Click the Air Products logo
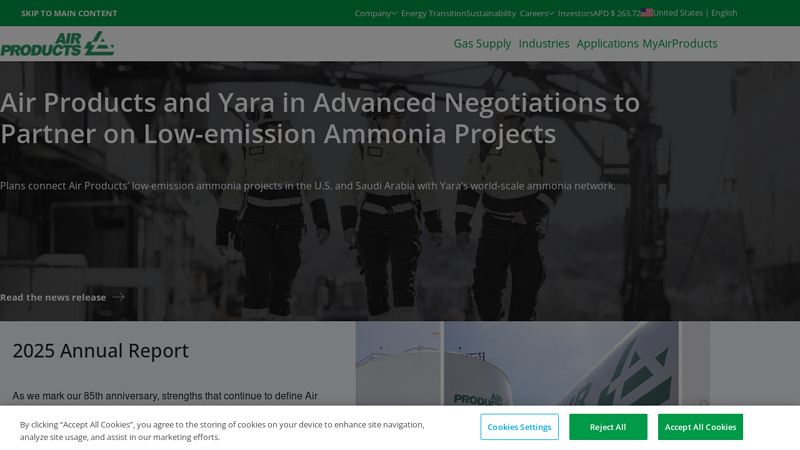The image size is (800, 450). point(57,44)
